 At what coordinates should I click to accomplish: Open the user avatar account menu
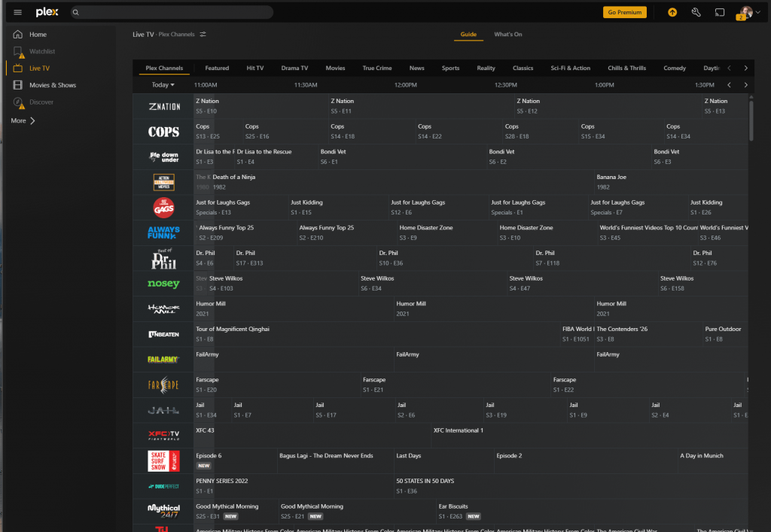[x=749, y=12]
